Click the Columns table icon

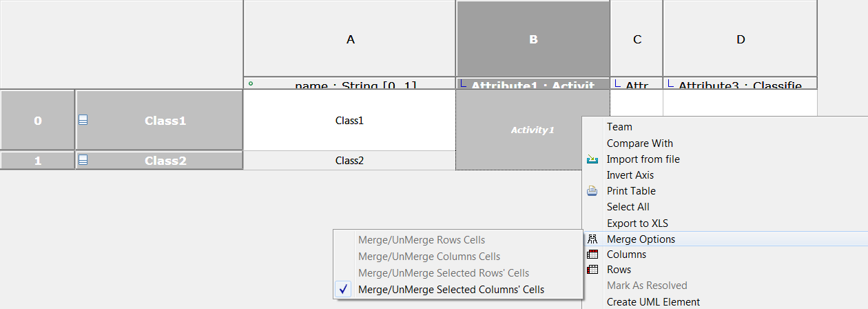(x=592, y=255)
